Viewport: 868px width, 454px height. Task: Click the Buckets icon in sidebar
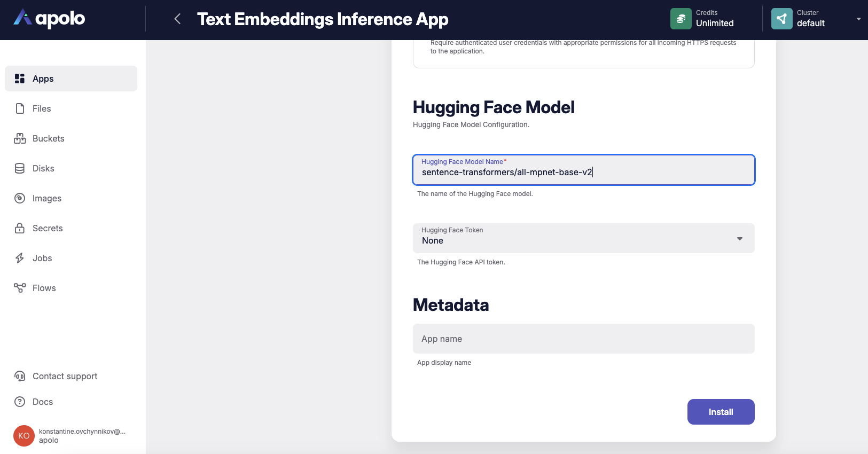click(20, 138)
